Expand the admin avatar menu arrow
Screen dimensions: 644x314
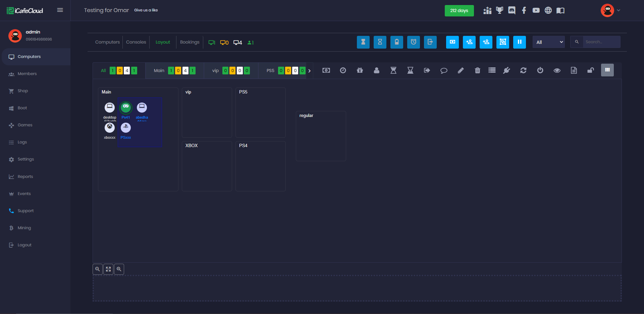619,10
